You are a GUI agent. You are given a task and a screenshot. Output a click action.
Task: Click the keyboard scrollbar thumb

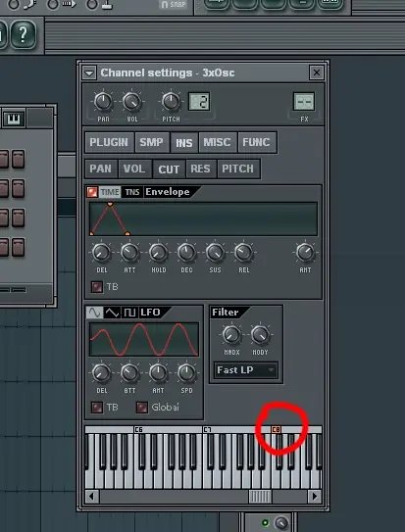click(260, 497)
